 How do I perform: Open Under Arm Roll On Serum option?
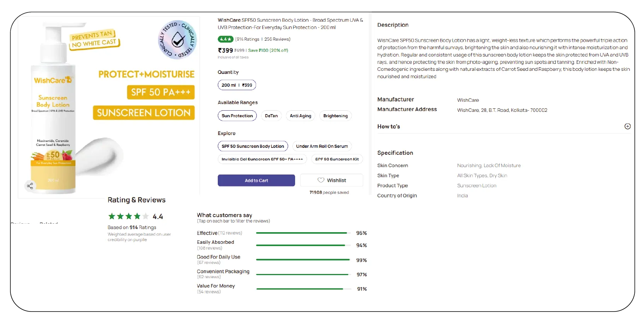click(322, 146)
